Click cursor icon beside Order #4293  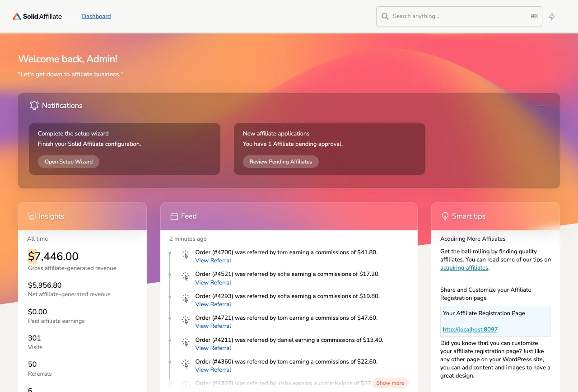pos(186,299)
